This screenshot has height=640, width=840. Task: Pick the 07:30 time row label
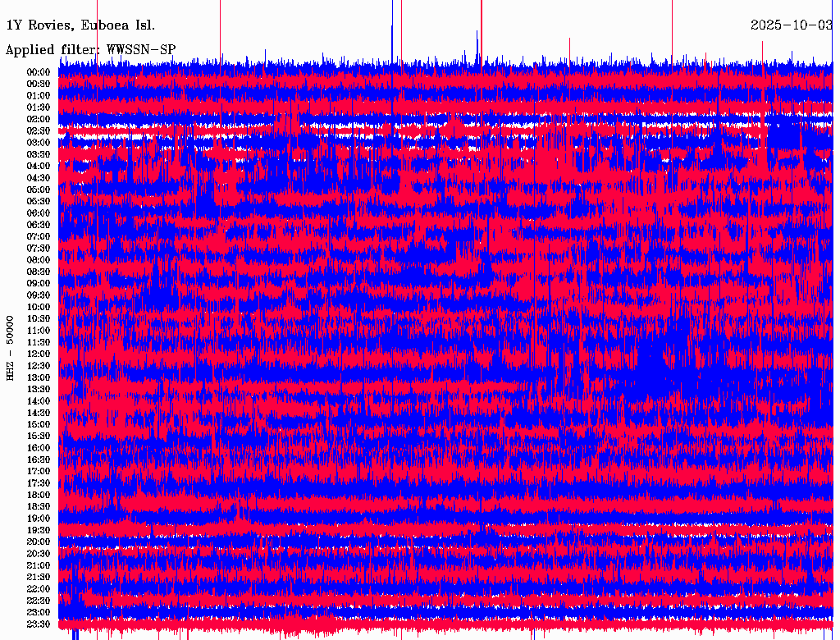point(39,249)
